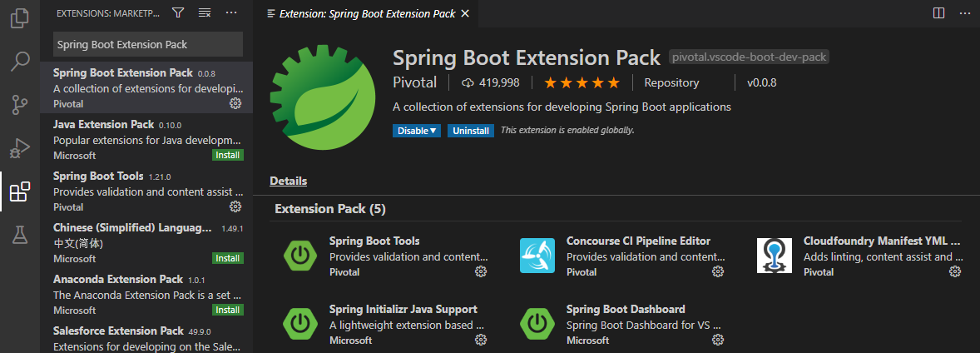Open Concourse CI Pipeline Editor title
Viewport: 980px width, 353px height.
tap(638, 241)
